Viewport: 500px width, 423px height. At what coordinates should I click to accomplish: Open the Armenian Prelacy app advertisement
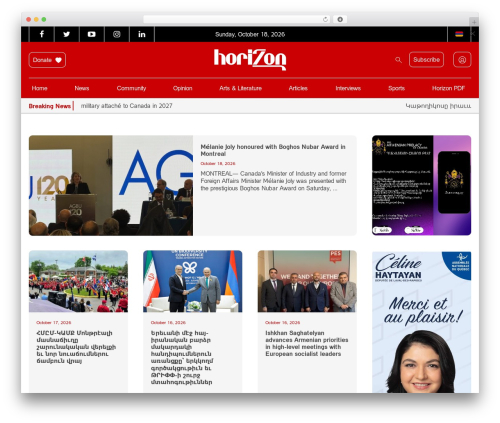421,185
